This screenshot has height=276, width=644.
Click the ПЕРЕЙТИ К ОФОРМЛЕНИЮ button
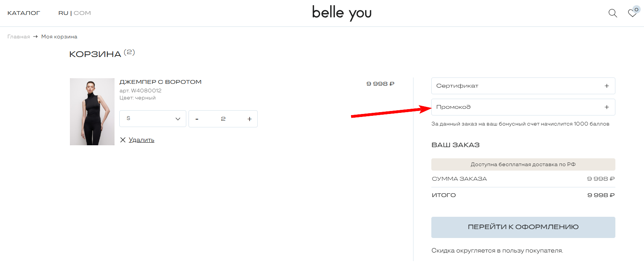click(x=523, y=227)
